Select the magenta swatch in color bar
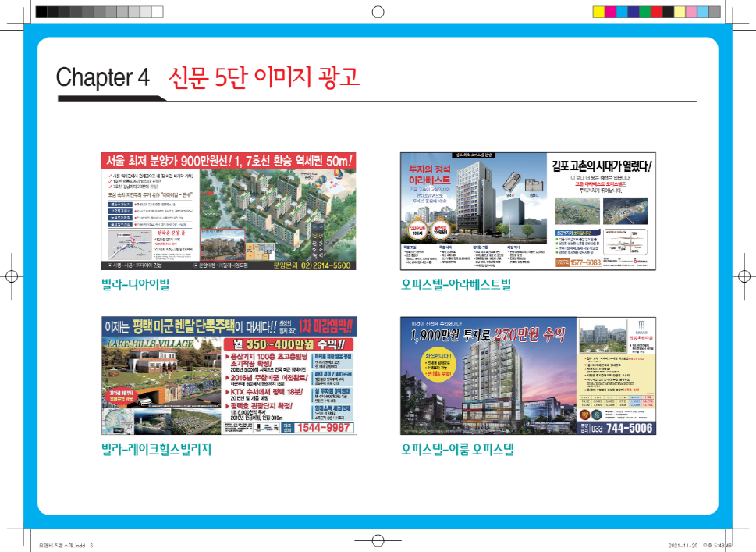This screenshot has width=756, height=552. (x=611, y=12)
